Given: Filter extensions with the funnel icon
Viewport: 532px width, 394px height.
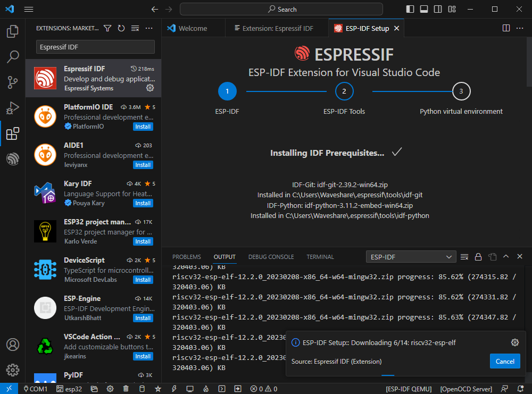Looking at the screenshot, I should point(107,28).
